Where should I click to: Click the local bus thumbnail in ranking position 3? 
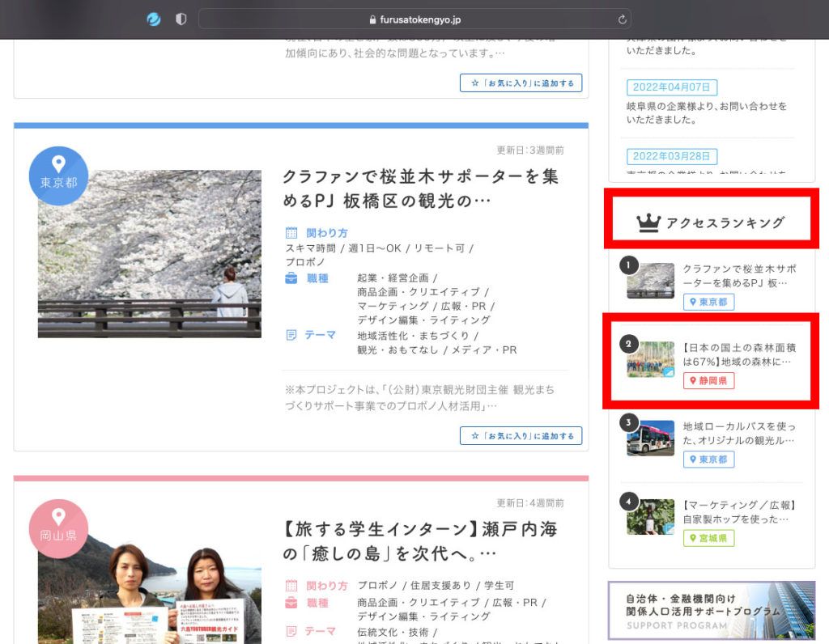[649, 437]
